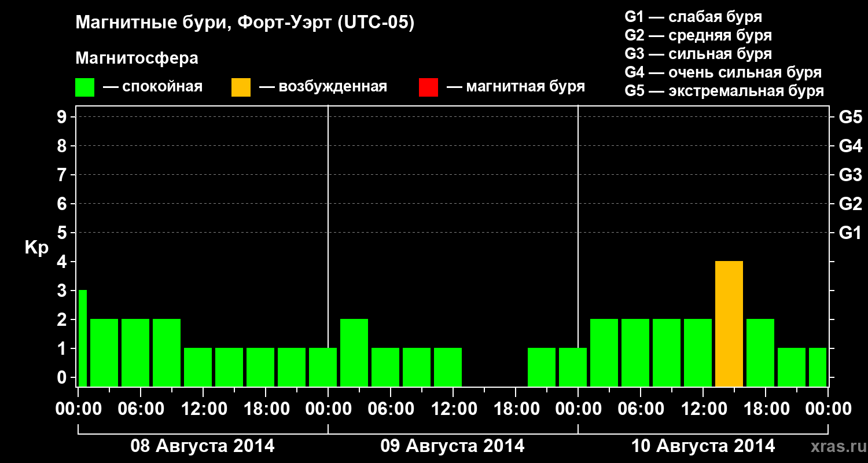Click the Kp axis value 5
Viewport: 868px width, 463px height.
point(63,233)
